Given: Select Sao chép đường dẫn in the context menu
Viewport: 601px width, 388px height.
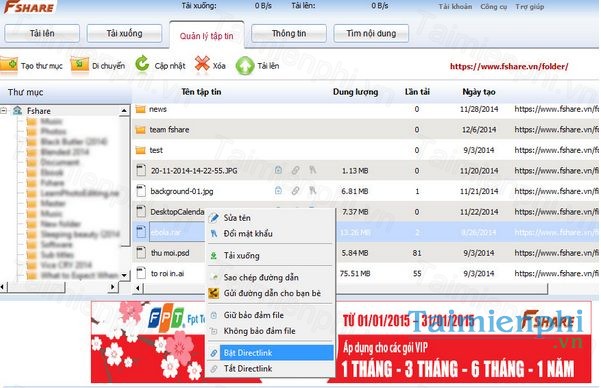Looking at the screenshot, I should (261, 277).
